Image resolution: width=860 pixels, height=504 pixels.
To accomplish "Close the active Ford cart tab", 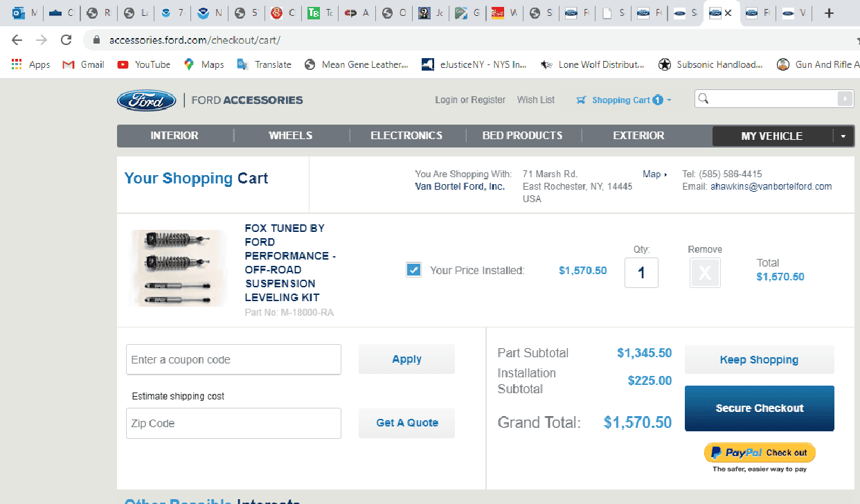I will click(728, 13).
